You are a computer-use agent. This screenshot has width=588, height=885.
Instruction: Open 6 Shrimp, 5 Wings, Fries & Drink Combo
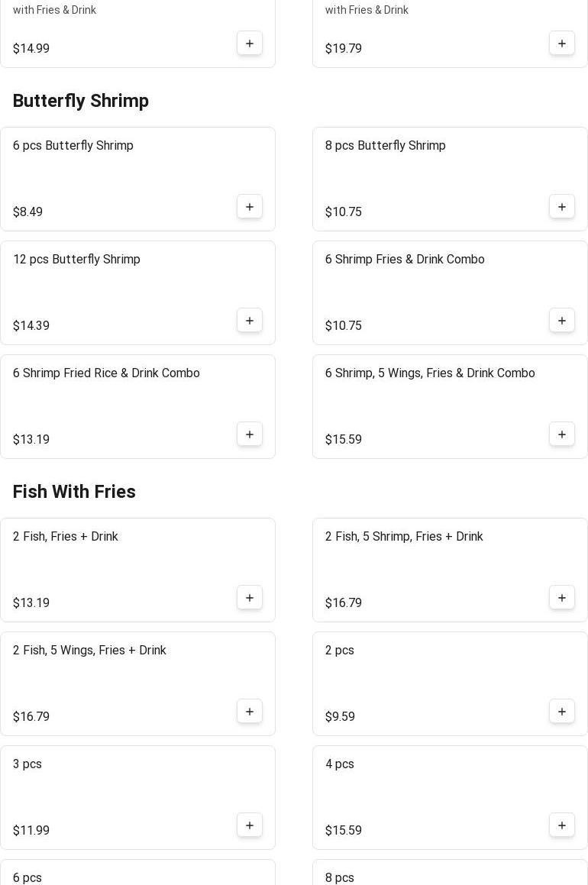click(x=430, y=373)
